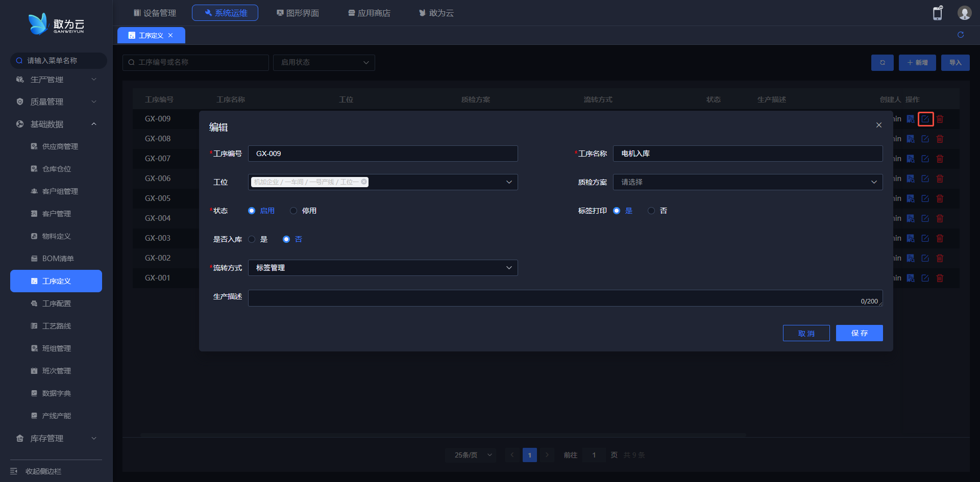Click the 收起侧边栏 collapse sidebar icon

tap(14, 471)
